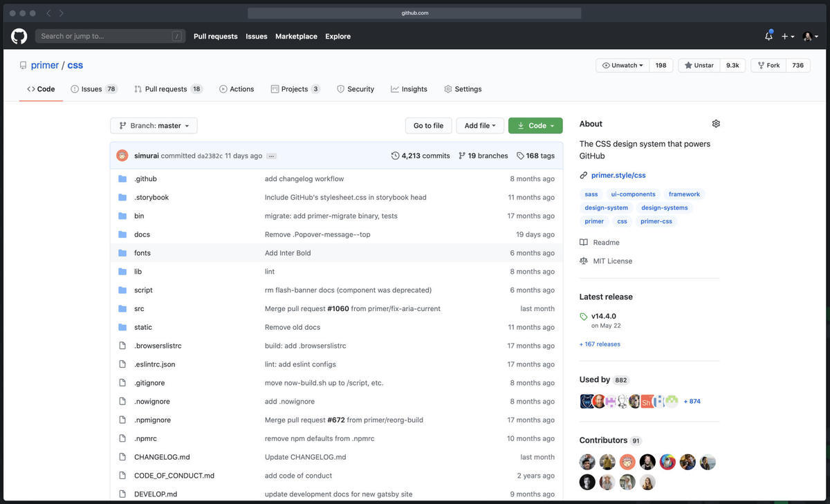The height and width of the screenshot is (504, 830).
Task: Select the sass topic tag
Action: (x=591, y=194)
